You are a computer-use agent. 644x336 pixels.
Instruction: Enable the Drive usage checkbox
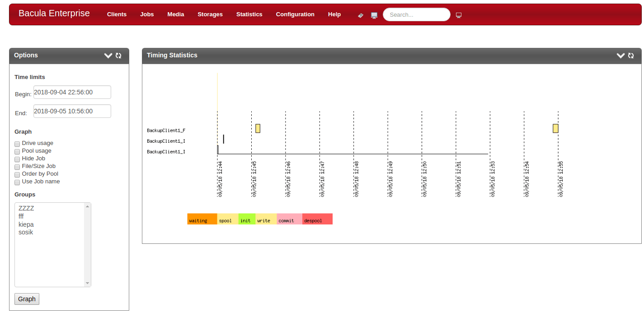[x=17, y=144]
